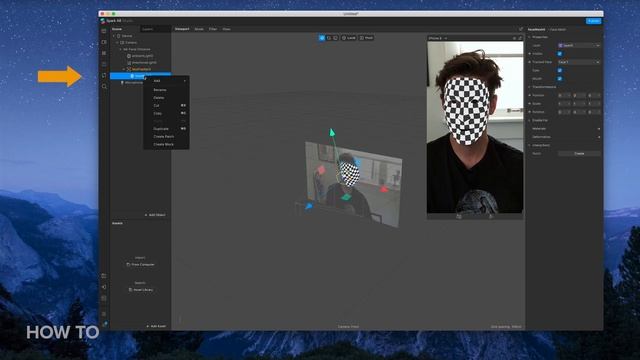Open the Mode menu in viewport header
The image size is (640, 360).
pos(199,29)
